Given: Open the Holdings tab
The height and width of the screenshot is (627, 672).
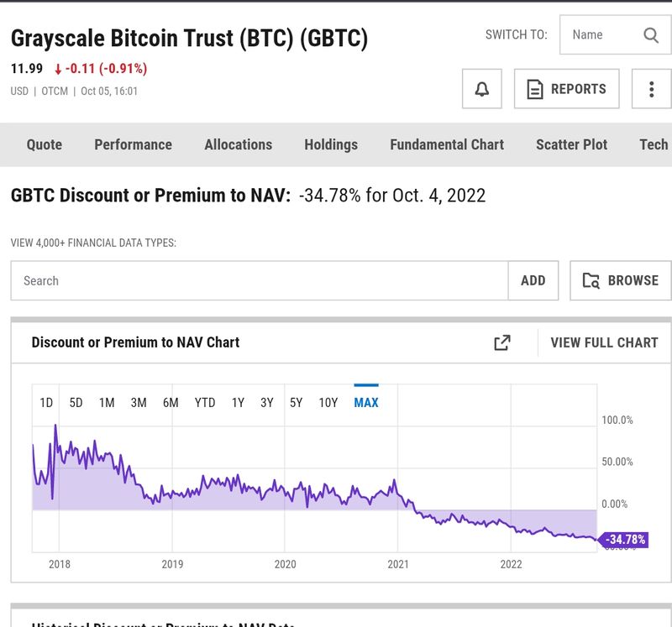Looking at the screenshot, I should [x=331, y=144].
